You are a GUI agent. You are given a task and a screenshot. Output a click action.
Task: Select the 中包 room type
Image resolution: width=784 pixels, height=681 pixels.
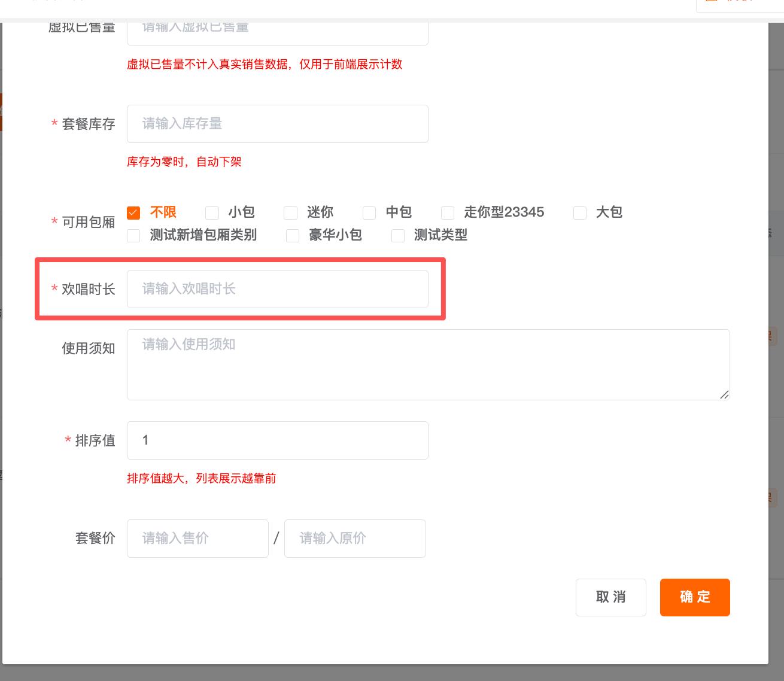[369, 212]
